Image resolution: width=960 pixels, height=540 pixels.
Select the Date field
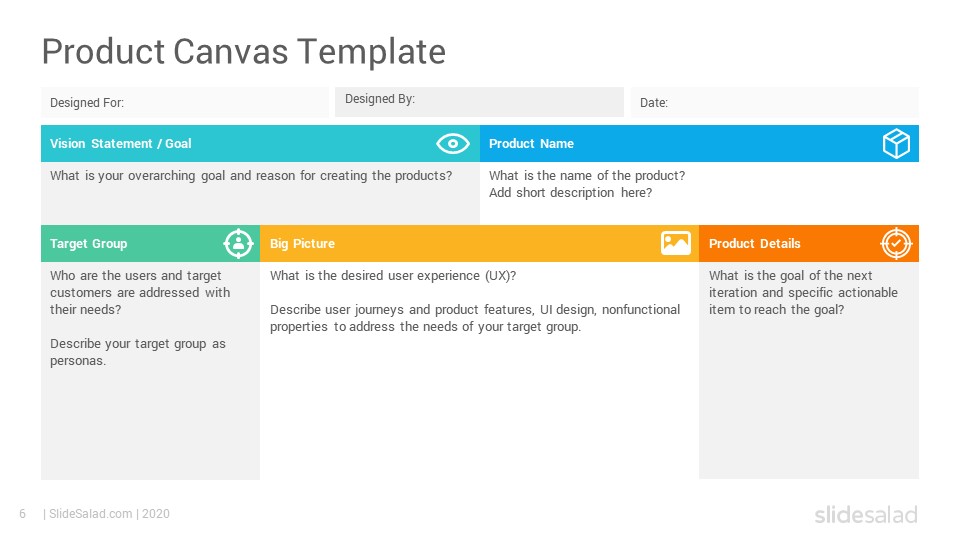pos(774,102)
